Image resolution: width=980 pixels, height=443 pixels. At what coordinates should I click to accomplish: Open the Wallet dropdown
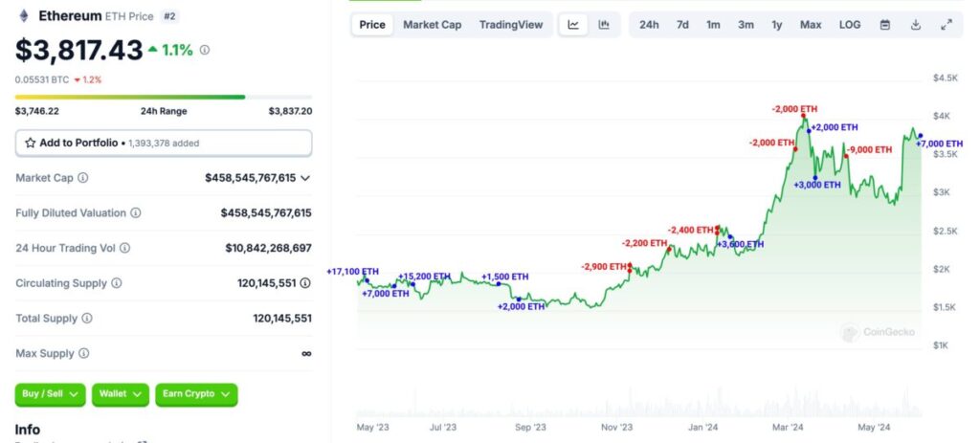(120, 393)
